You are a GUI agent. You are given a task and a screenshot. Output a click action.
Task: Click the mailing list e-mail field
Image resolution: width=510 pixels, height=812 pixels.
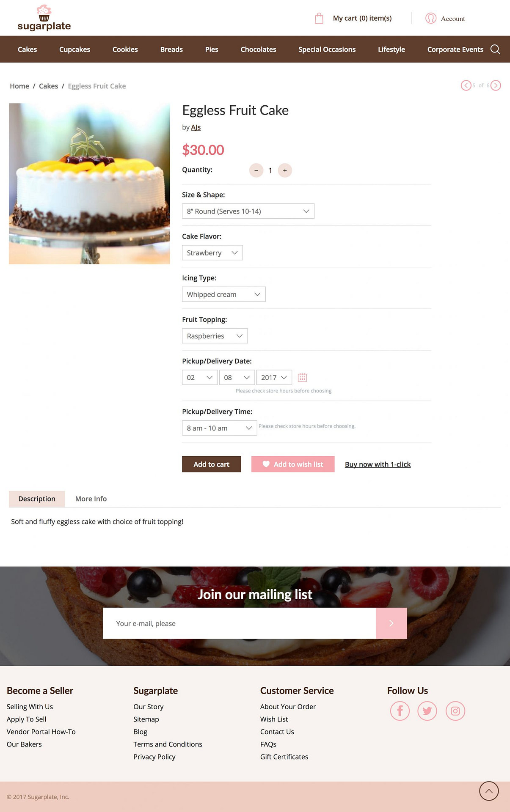pos(239,623)
